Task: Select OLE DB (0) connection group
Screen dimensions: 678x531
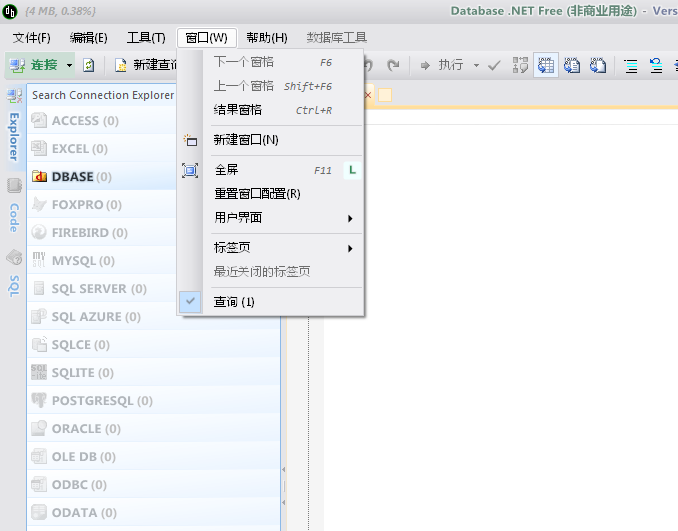Action: [x=154, y=457]
